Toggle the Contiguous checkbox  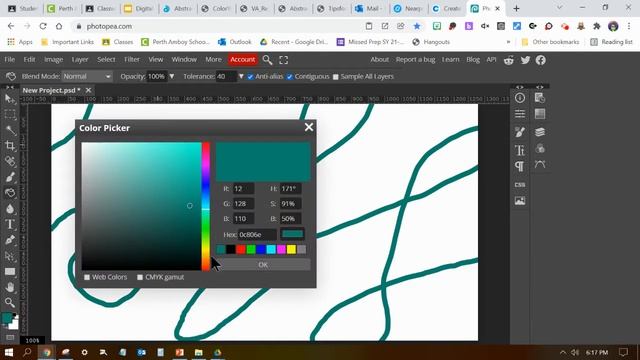tap(289, 77)
